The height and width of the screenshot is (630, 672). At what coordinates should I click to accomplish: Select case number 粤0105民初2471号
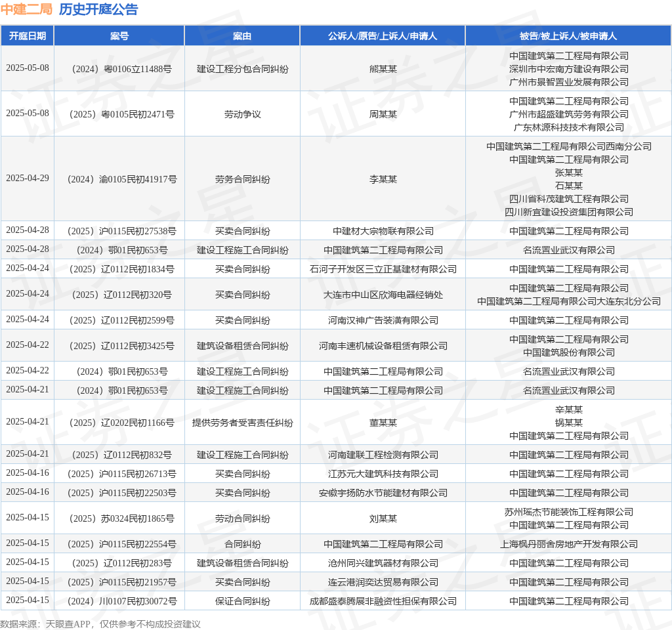(x=121, y=114)
